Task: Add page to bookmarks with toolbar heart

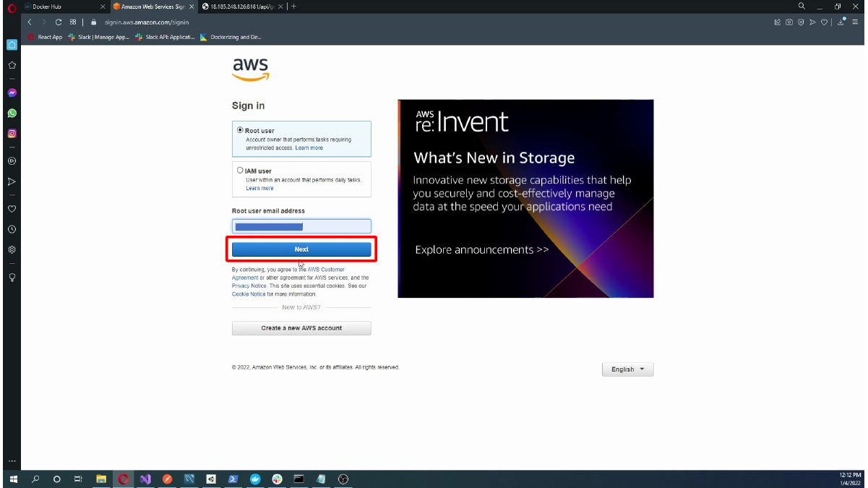Action: tap(825, 22)
